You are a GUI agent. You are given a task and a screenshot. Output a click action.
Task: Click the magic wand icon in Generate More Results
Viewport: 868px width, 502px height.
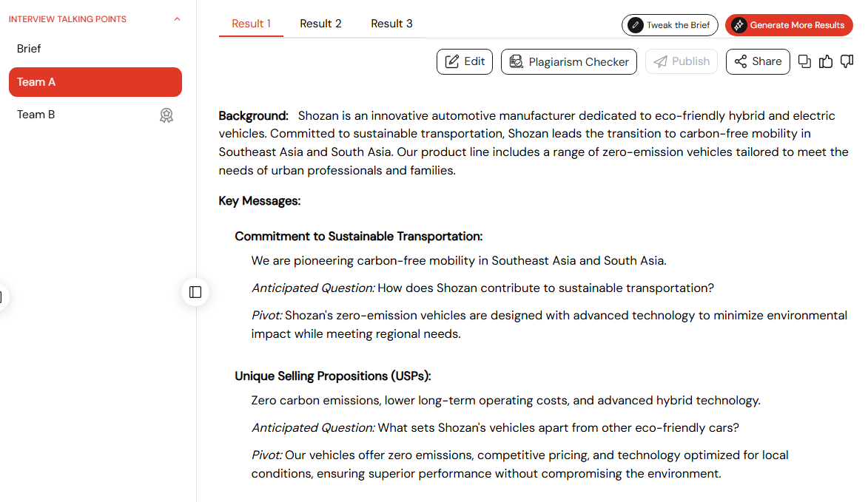point(739,25)
